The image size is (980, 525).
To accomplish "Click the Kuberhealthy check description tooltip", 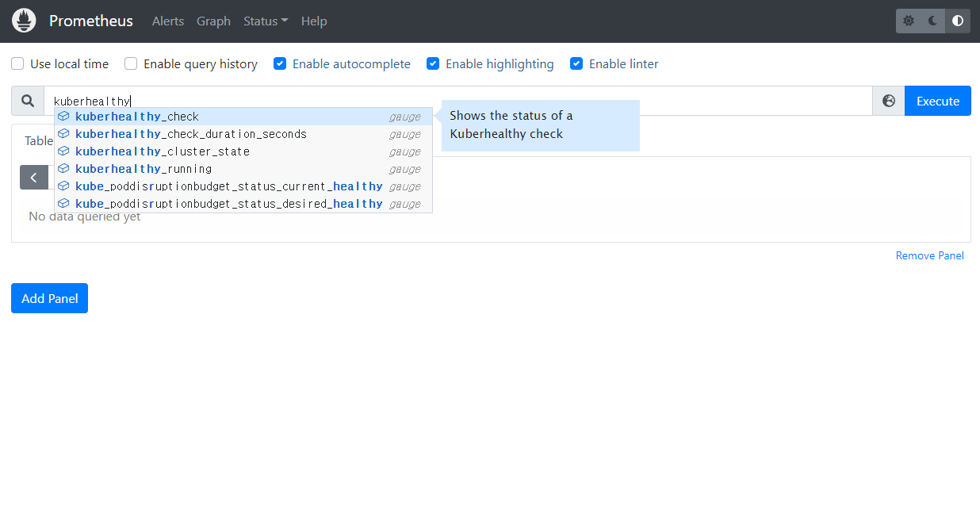I will click(x=541, y=125).
